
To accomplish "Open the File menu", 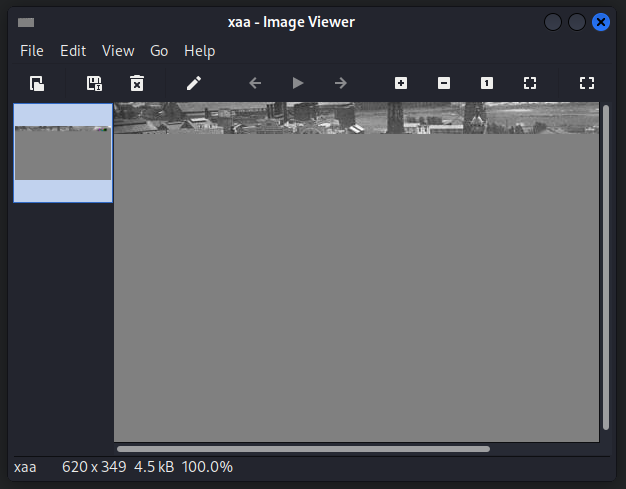I will click(x=32, y=51).
